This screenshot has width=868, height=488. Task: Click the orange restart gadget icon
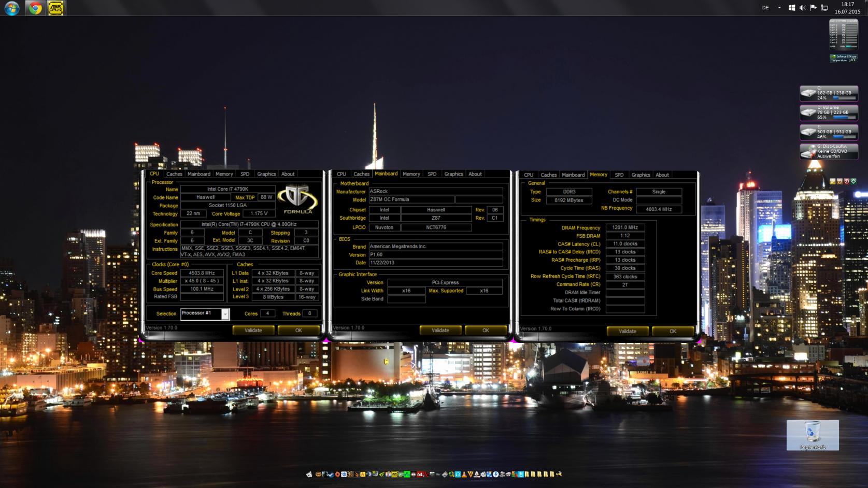pyautogui.click(x=839, y=181)
